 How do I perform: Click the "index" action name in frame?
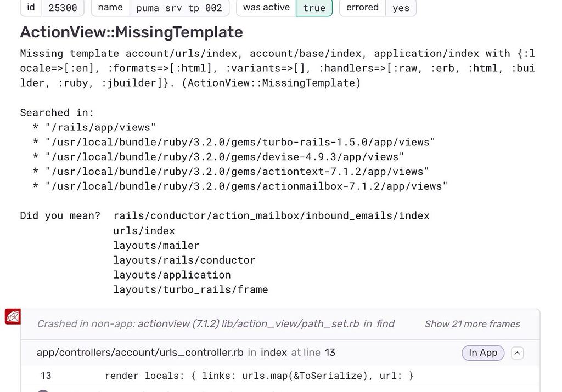(273, 353)
